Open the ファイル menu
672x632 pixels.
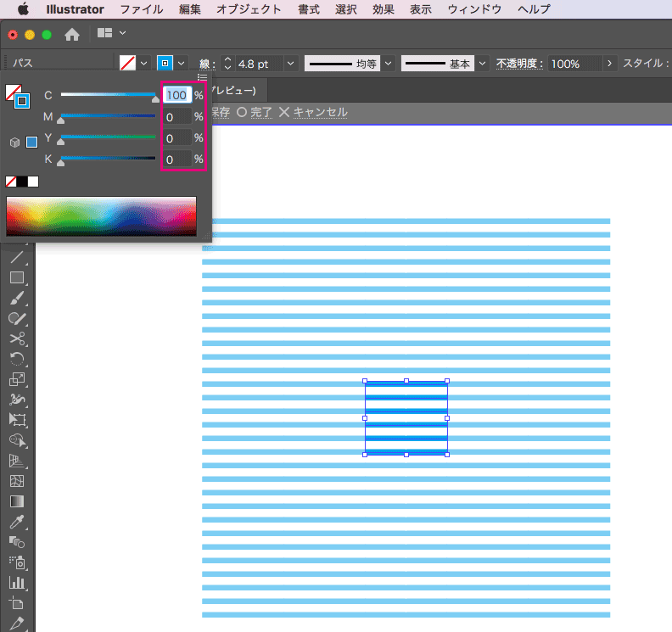(142, 9)
